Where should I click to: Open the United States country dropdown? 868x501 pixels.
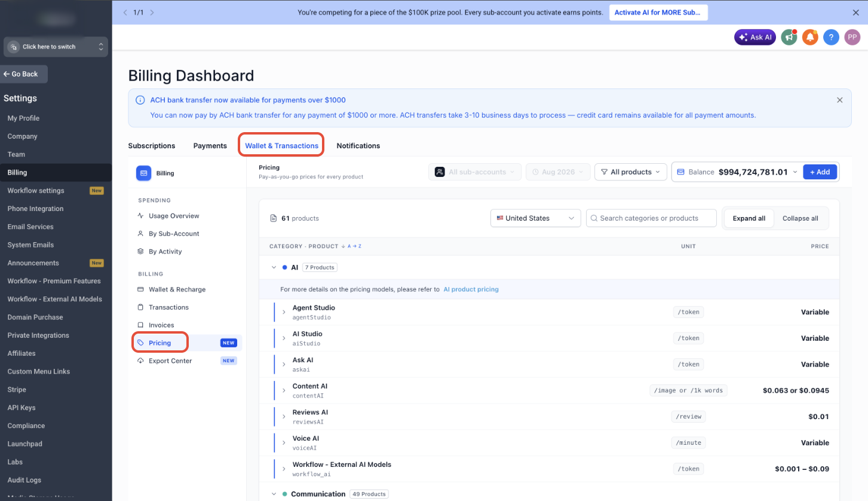(x=536, y=218)
